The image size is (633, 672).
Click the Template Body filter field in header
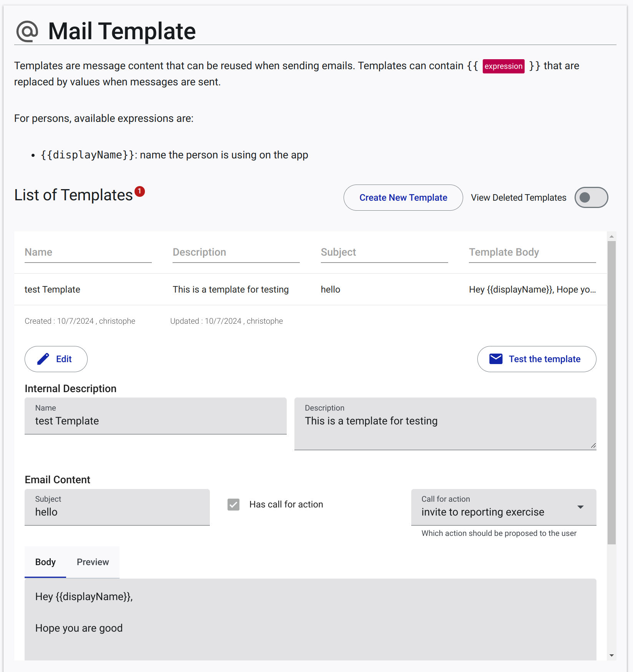click(532, 253)
